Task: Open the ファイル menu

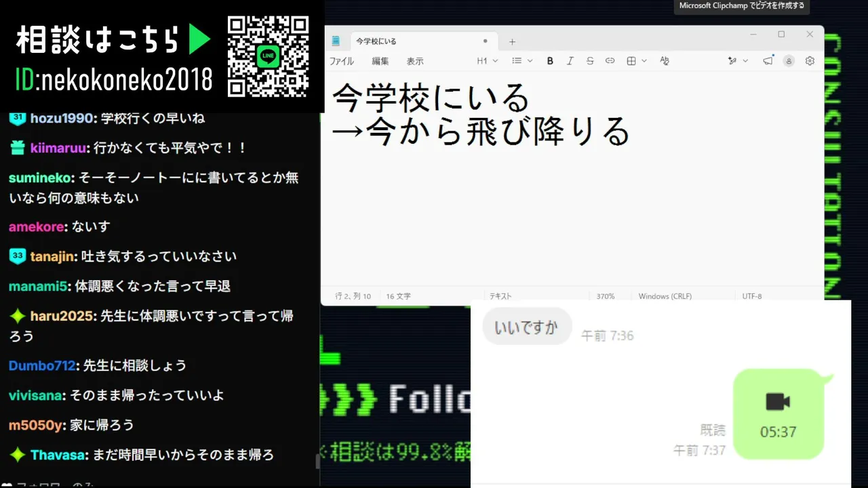Action: pyautogui.click(x=342, y=61)
